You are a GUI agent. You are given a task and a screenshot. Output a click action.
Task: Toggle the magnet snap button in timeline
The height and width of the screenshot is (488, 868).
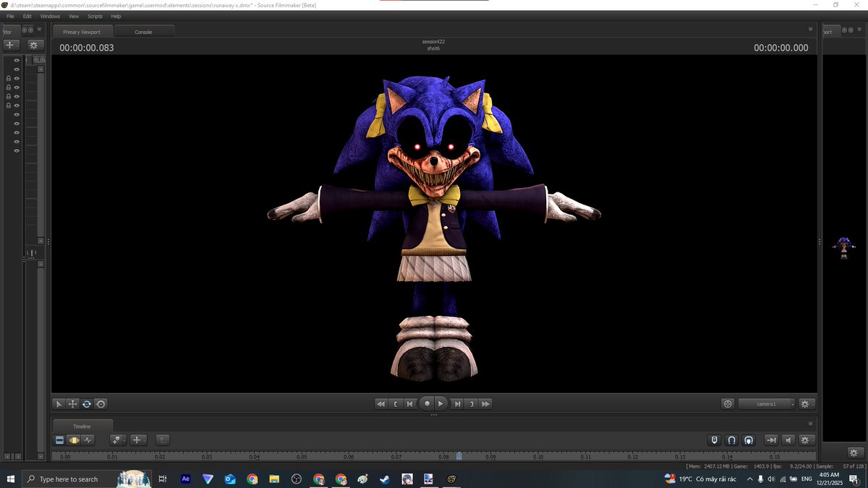click(x=731, y=440)
